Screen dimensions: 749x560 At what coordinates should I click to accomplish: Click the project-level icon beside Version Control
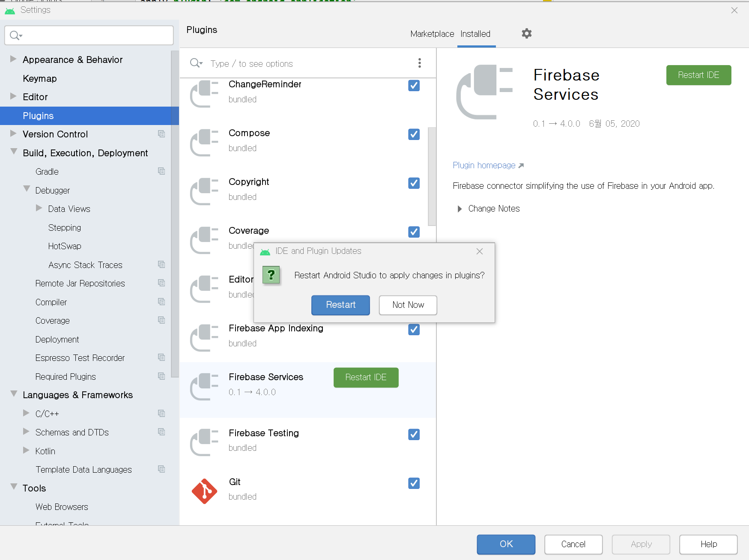click(x=161, y=134)
